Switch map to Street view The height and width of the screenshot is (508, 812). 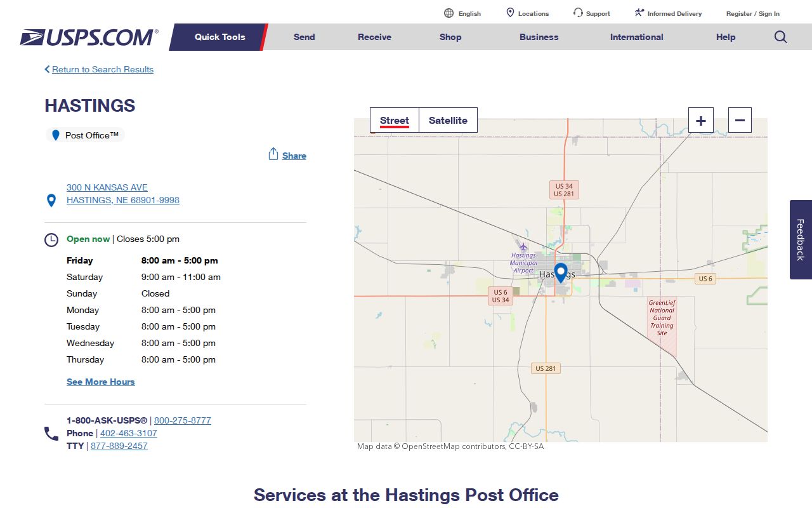[395, 120]
